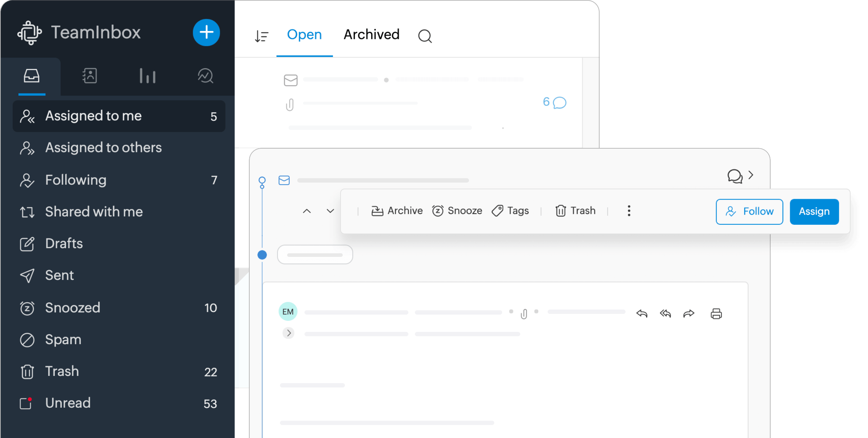868x438 pixels.
Task: Open the sort options icon
Action: pyautogui.click(x=262, y=35)
